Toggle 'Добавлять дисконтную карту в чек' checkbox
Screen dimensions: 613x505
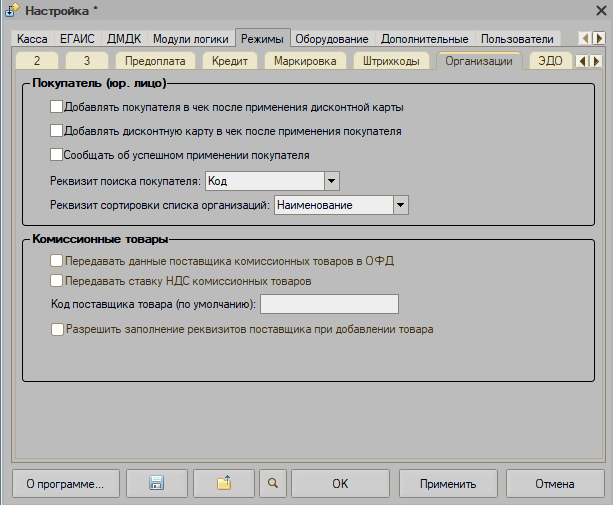(x=56, y=131)
